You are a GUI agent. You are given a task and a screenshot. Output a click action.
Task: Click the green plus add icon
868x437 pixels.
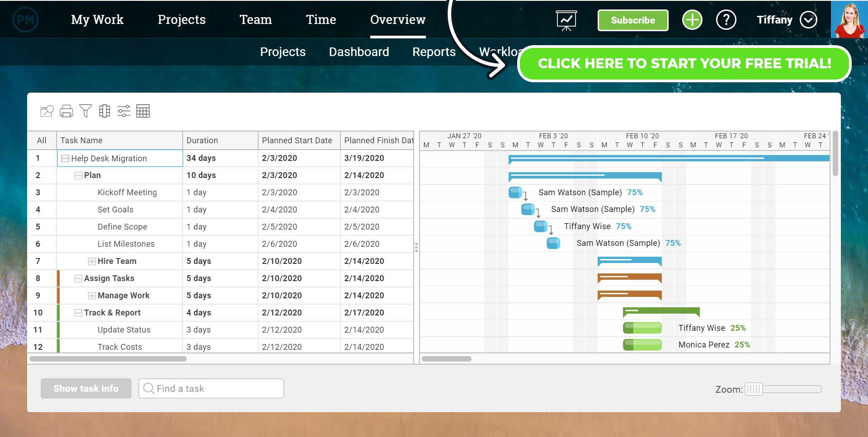click(x=692, y=20)
